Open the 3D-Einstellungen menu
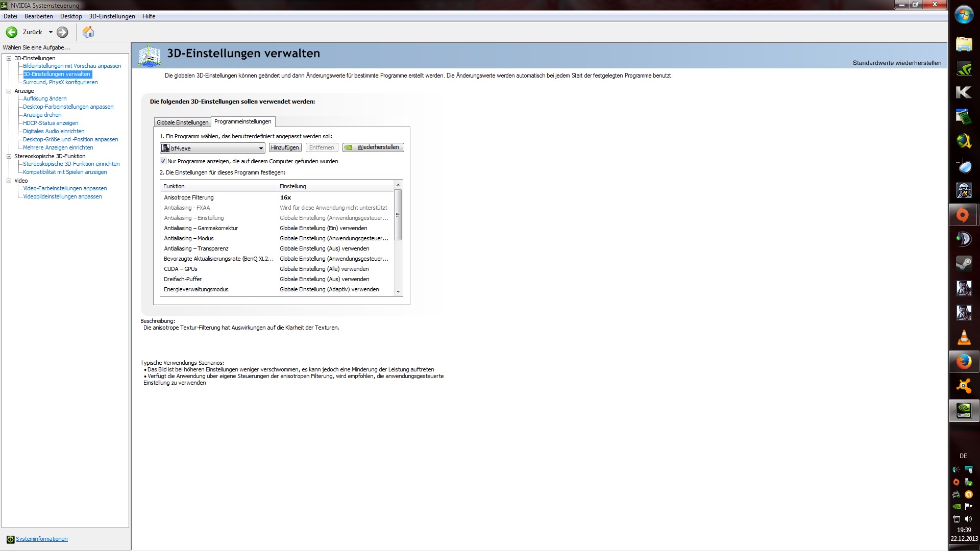The width and height of the screenshot is (980, 551). pyautogui.click(x=112, y=16)
